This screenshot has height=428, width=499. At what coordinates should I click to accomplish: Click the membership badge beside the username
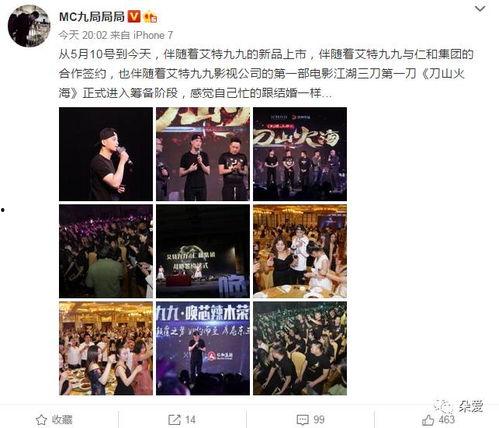click(150, 17)
